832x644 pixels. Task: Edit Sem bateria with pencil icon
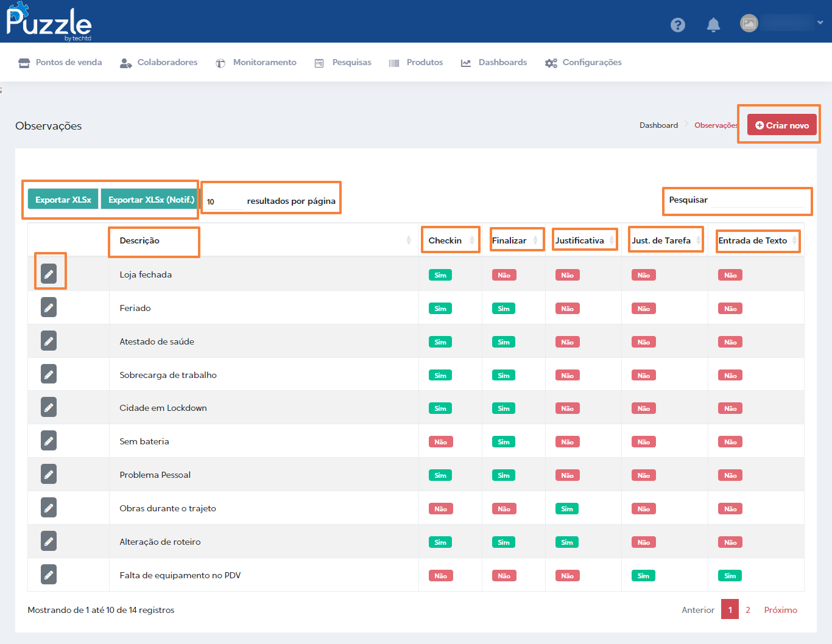coord(49,441)
